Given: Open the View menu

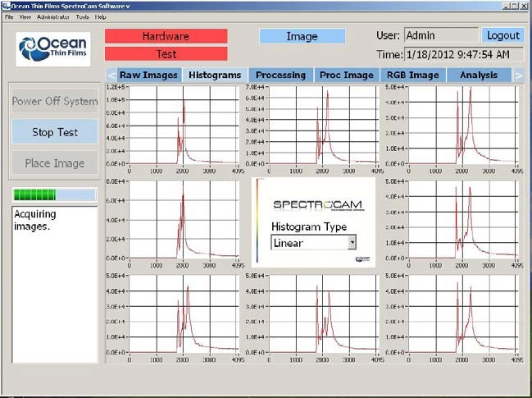Looking at the screenshot, I should point(25,16).
